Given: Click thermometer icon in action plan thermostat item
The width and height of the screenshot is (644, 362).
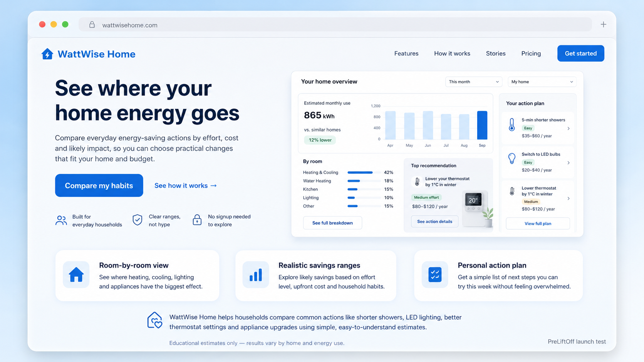Looking at the screenshot, I should (x=512, y=191).
